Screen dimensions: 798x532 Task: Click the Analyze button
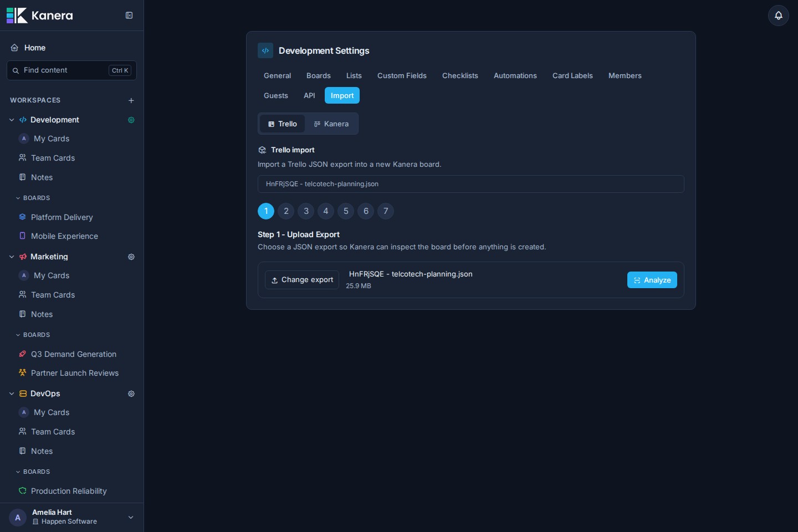pos(652,280)
